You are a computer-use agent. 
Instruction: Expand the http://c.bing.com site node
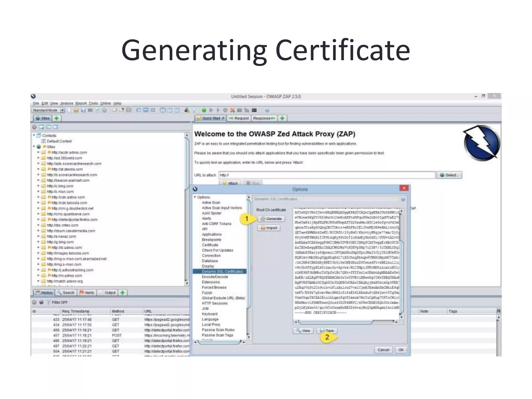38,186
